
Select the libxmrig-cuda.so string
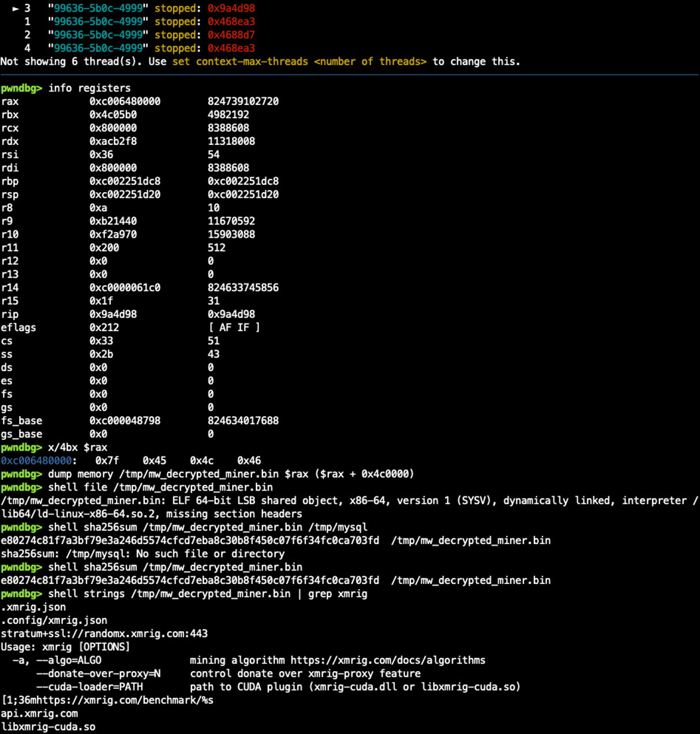point(46,726)
